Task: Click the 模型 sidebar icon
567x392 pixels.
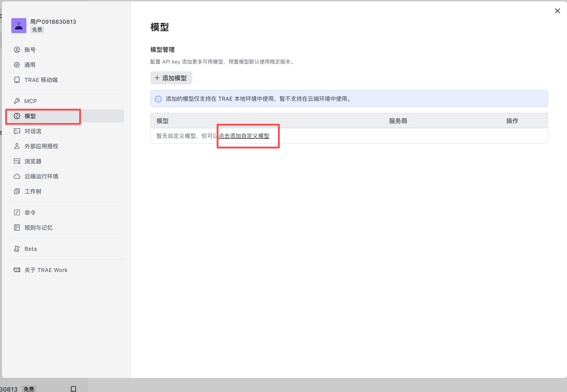Action: (17, 116)
